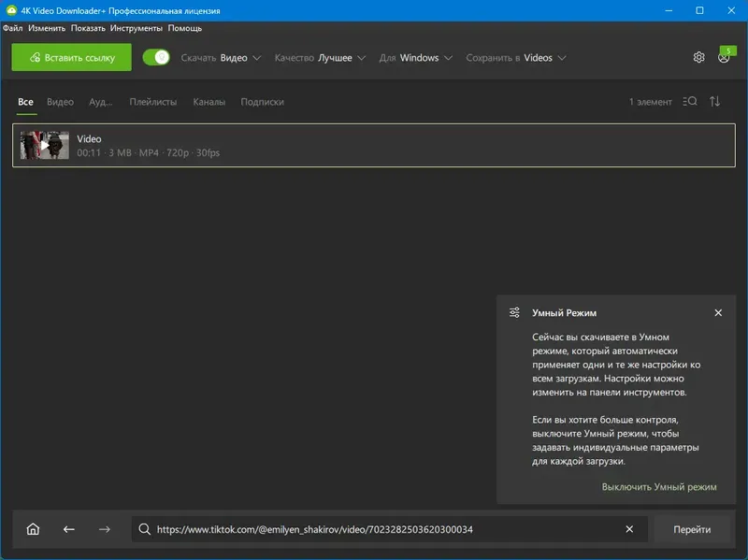Open the Помощь menu
Image resolution: width=748 pixels, height=560 pixels.
coord(184,28)
